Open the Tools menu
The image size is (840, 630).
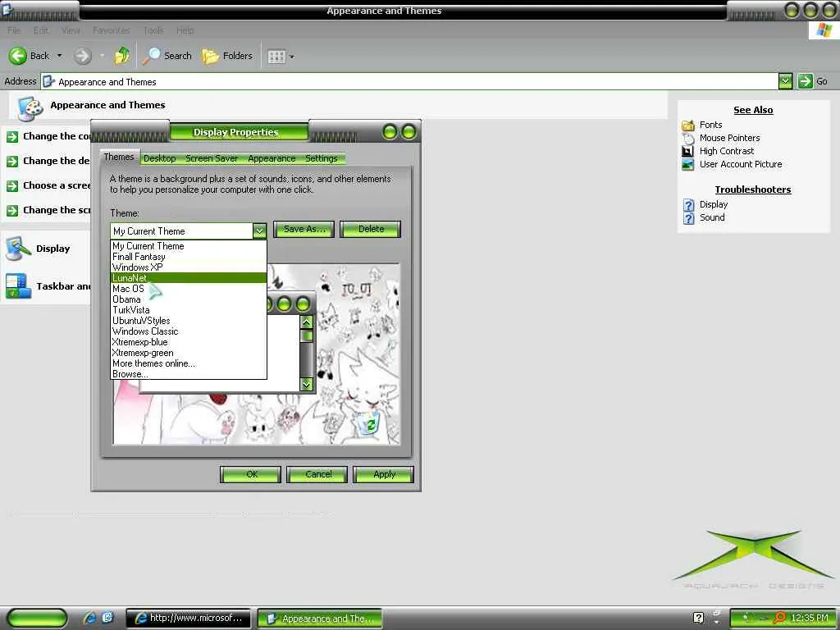coord(153,30)
